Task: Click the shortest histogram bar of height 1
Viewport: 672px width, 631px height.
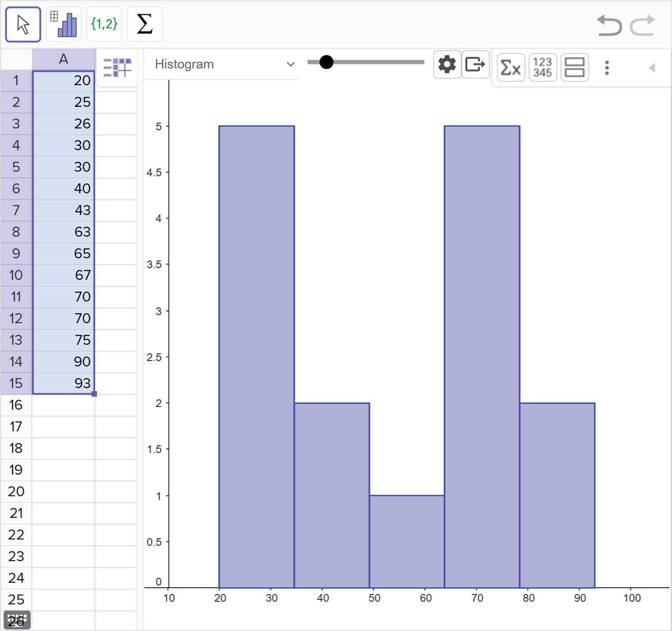Action: [407, 541]
